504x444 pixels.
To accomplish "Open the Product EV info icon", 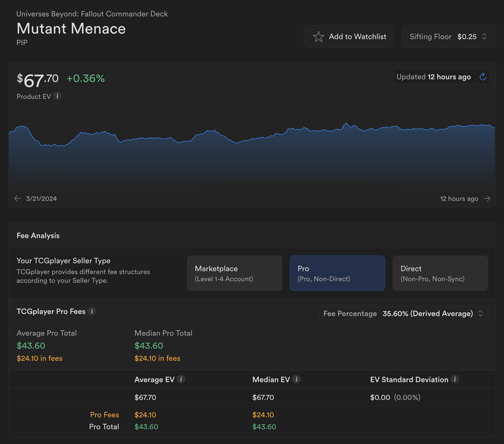I will point(57,96).
